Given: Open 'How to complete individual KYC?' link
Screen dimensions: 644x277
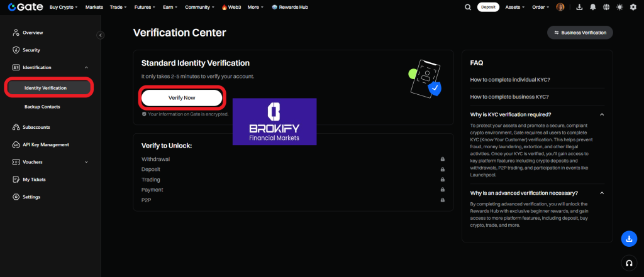Looking at the screenshot, I should (x=510, y=80).
